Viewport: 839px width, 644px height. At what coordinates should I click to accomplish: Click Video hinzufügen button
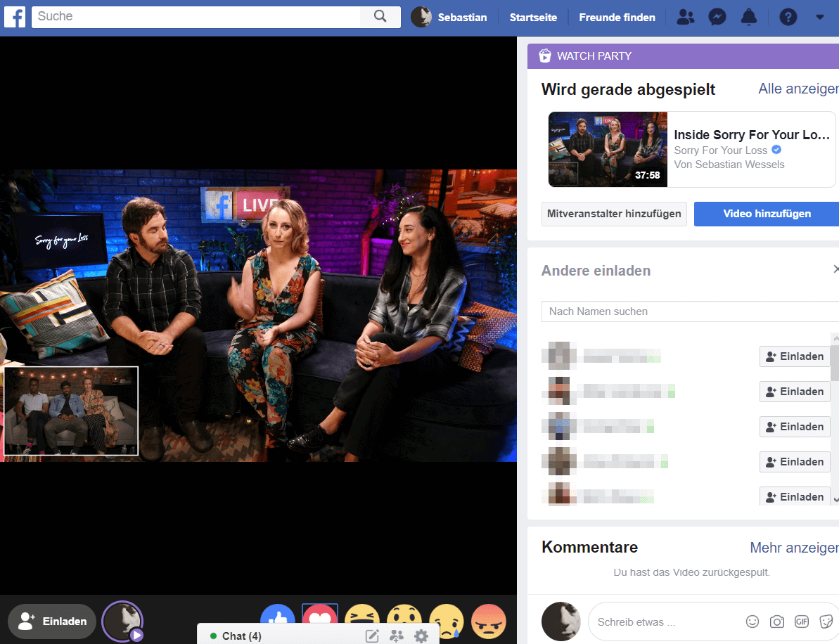(x=767, y=214)
